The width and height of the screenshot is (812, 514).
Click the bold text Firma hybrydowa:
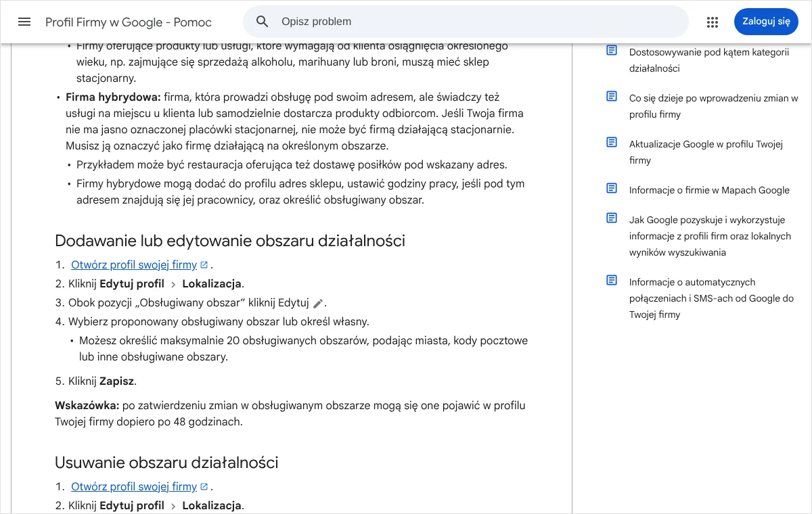(113, 97)
